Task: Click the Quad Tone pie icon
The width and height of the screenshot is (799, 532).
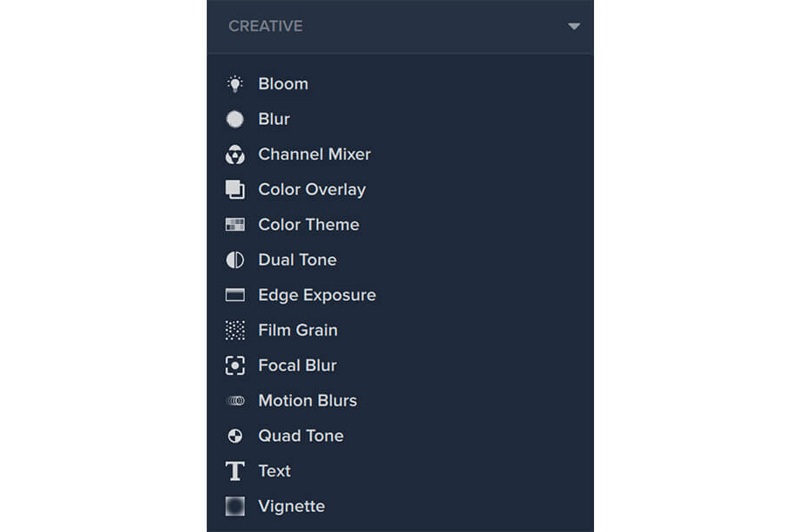Action: [x=234, y=436]
